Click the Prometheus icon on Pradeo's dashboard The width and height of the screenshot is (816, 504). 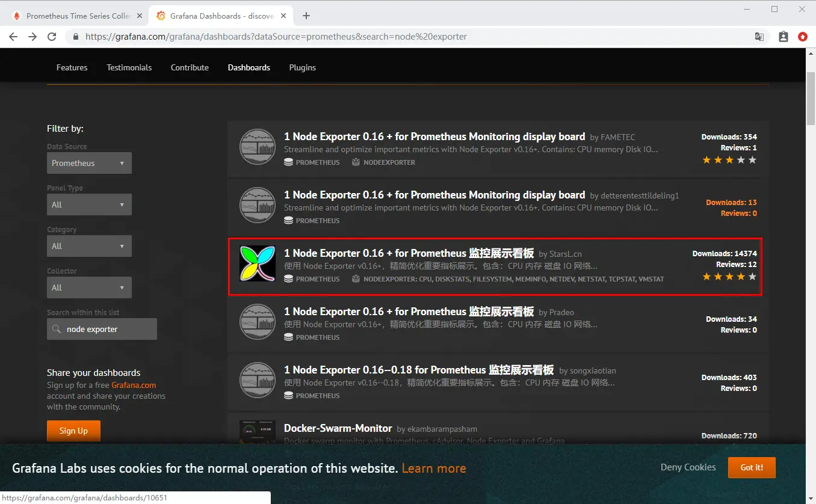[288, 337]
